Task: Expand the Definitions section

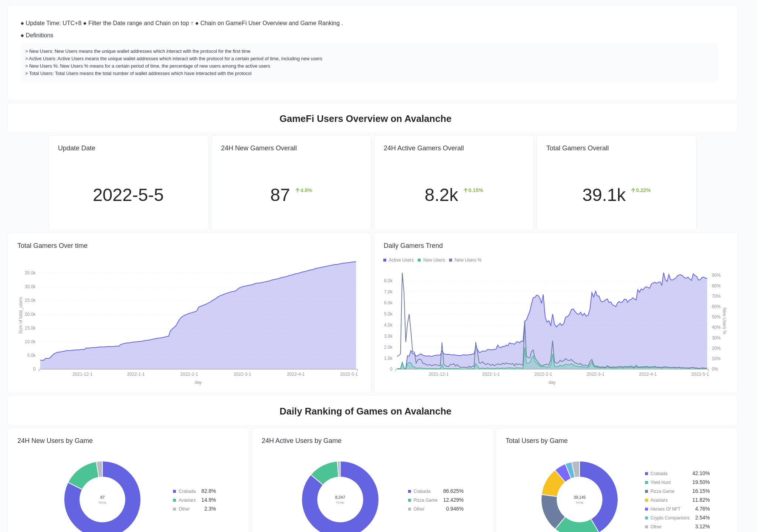Action: pyautogui.click(x=39, y=35)
